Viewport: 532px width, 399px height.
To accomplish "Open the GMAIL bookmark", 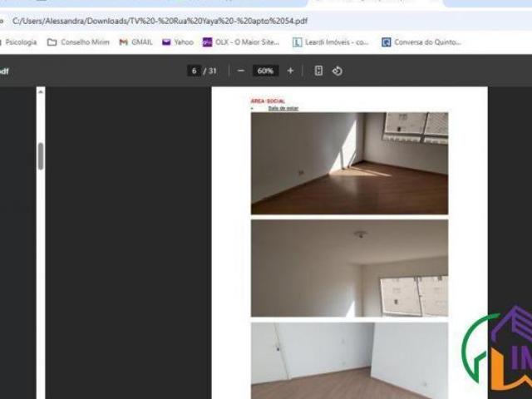I will [136, 42].
